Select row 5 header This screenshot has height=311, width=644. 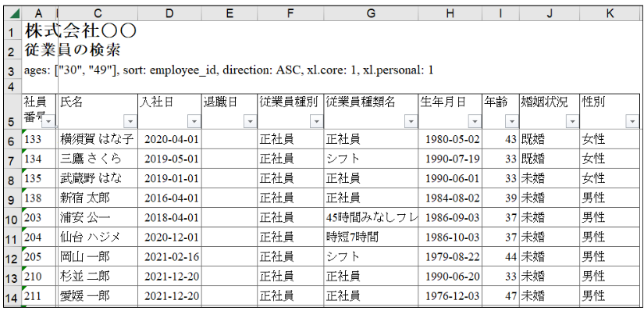[11, 112]
